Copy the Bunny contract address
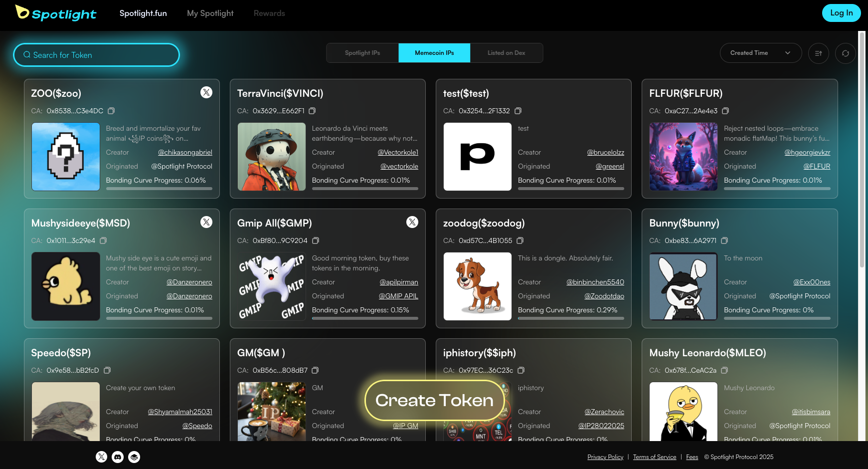 724,240
